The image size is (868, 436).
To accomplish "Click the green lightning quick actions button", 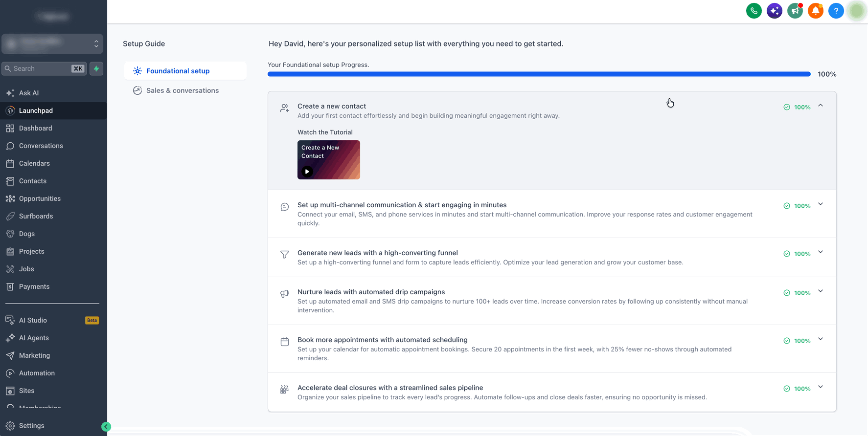I will 96,68.
